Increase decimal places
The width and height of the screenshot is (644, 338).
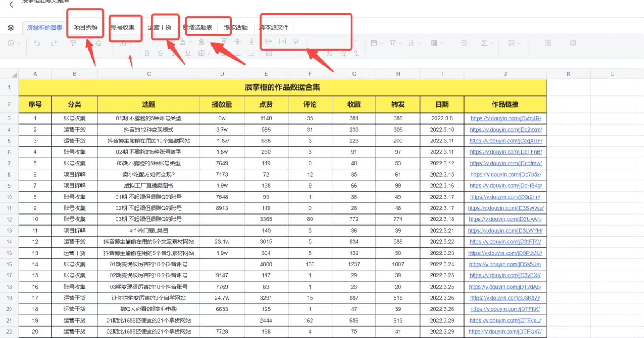coord(343,53)
